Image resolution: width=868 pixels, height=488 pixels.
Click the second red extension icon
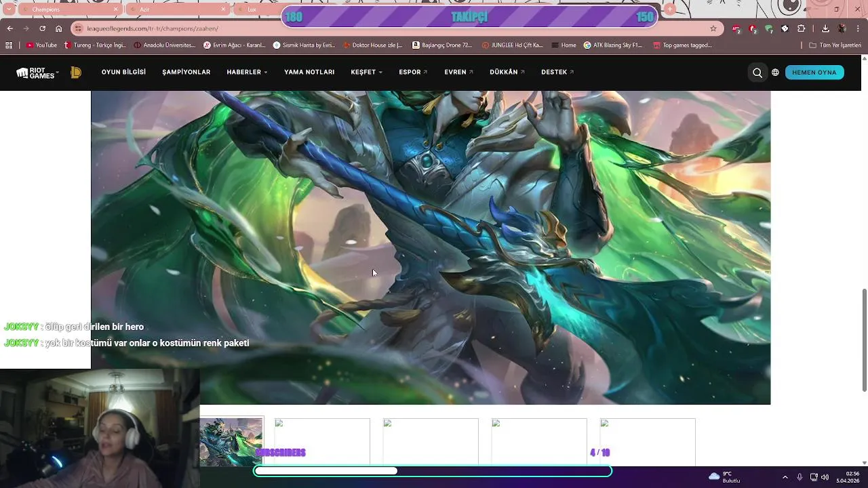point(753,28)
